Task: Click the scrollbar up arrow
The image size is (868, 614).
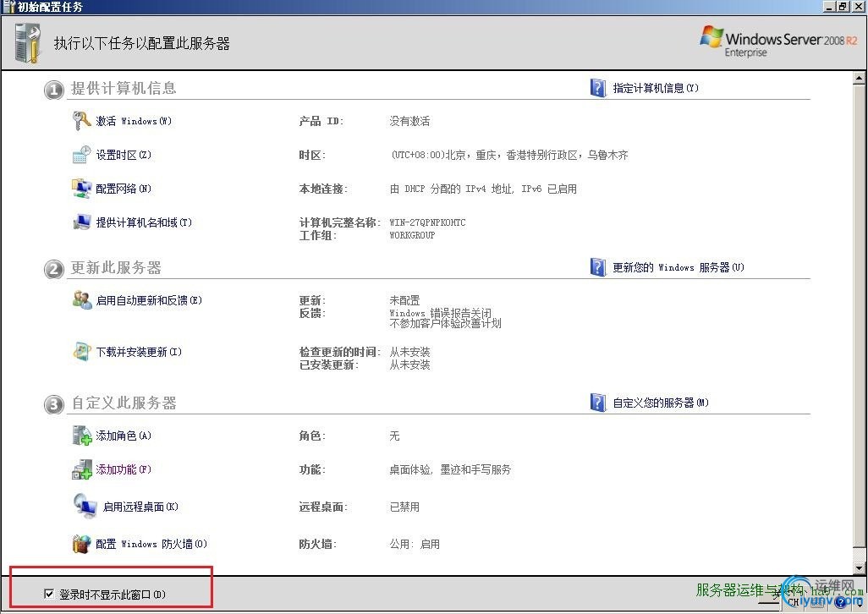Action: pyautogui.click(x=859, y=78)
